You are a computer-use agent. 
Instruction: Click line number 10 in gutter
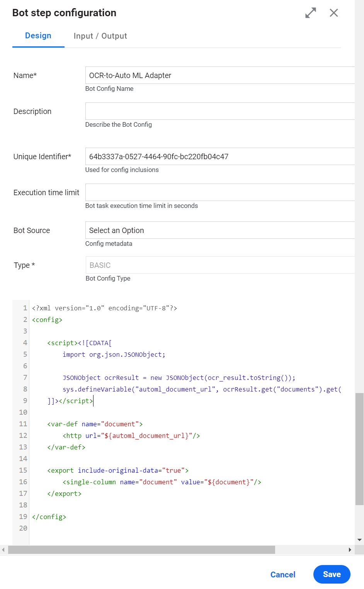(23, 412)
